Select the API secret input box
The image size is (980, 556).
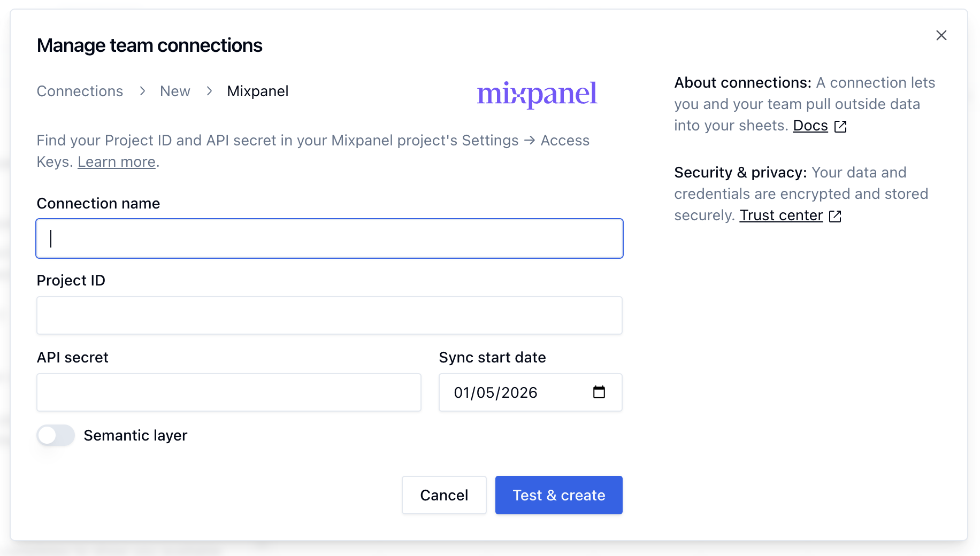pyautogui.click(x=229, y=392)
